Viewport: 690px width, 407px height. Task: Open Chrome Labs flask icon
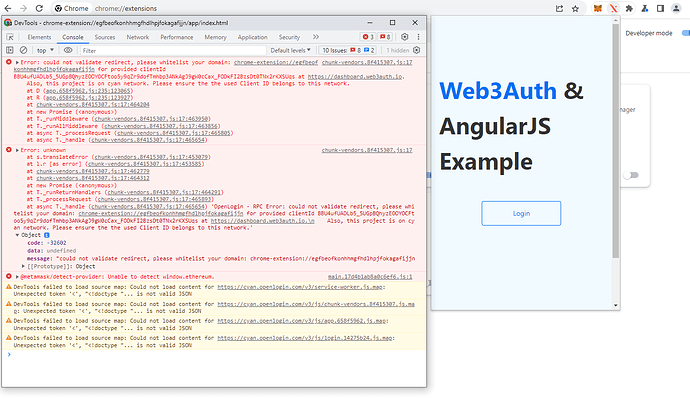(x=645, y=8)
